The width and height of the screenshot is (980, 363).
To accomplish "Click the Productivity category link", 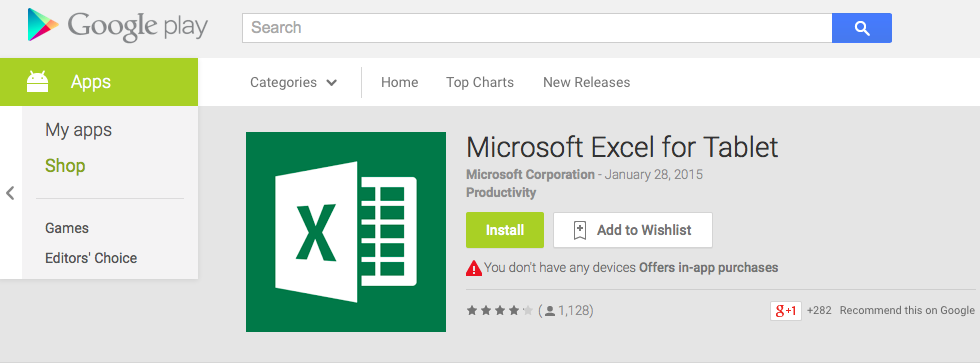I will click(x=501, y=192).
